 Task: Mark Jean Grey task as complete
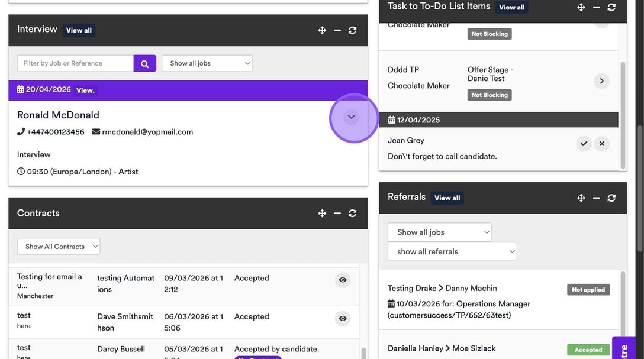pos(584,144)
